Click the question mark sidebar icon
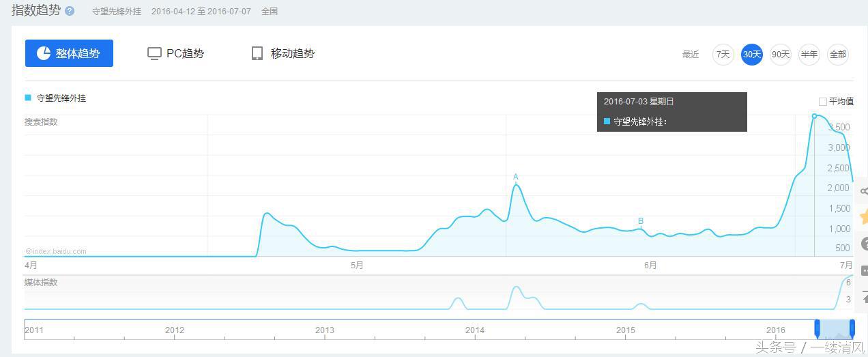The image size is (868, 357). point(863,244)
